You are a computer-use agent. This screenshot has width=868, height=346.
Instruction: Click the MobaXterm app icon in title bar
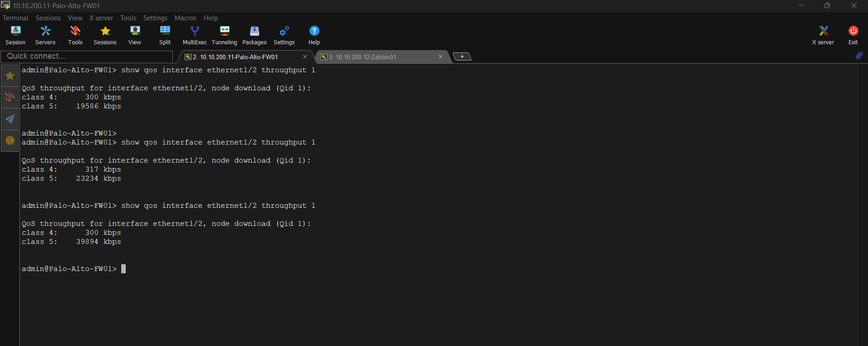pyautogui.click(x=5, y=5)
